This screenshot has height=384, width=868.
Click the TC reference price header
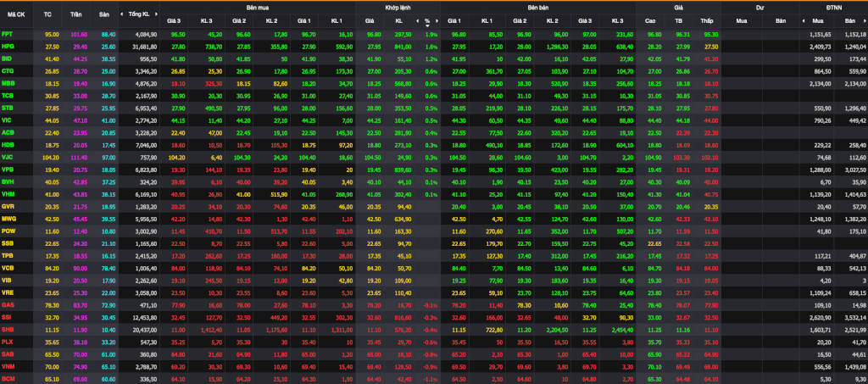[x=47, y=14]
